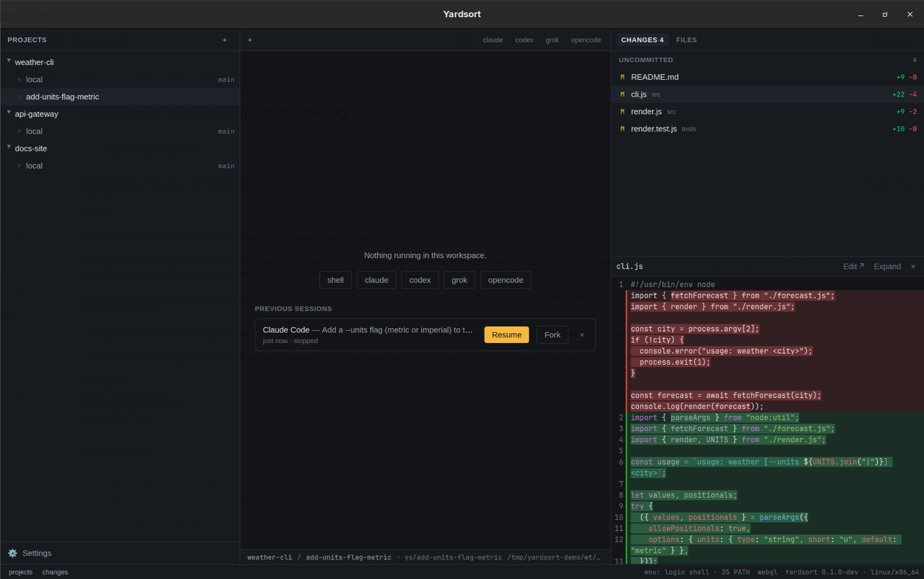Click diff line importing parseArgs

click(x=715, y=417)
